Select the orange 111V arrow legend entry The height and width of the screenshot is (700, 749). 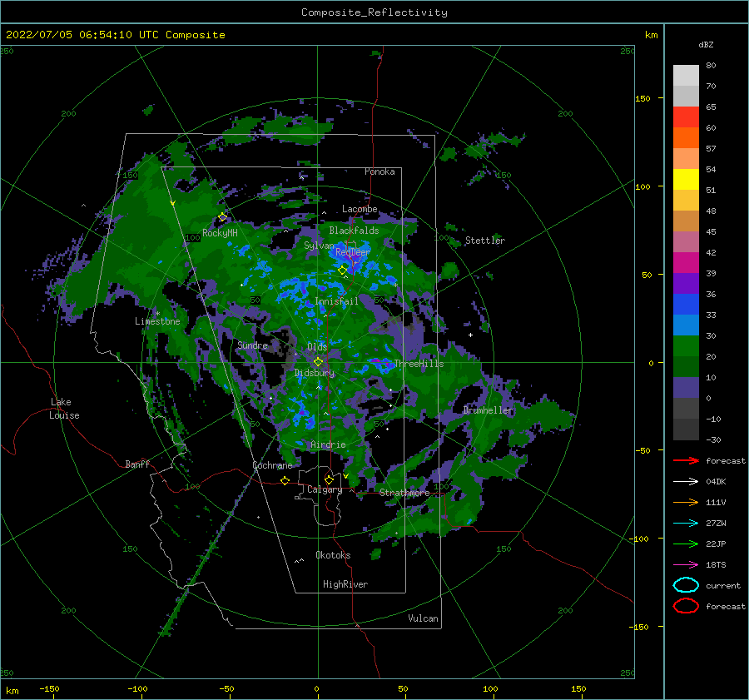pyautogui.click(x=686, y=502)
